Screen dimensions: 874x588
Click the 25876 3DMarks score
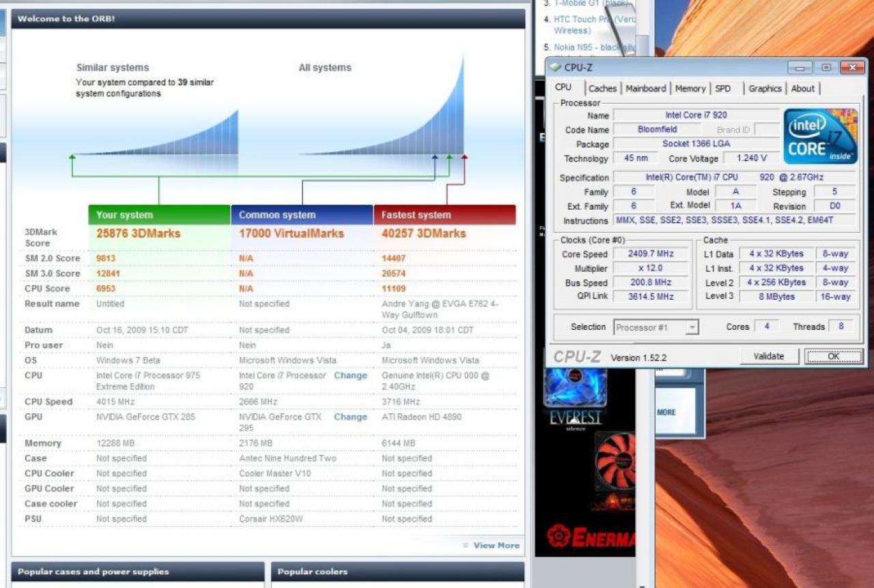point(139,234)
